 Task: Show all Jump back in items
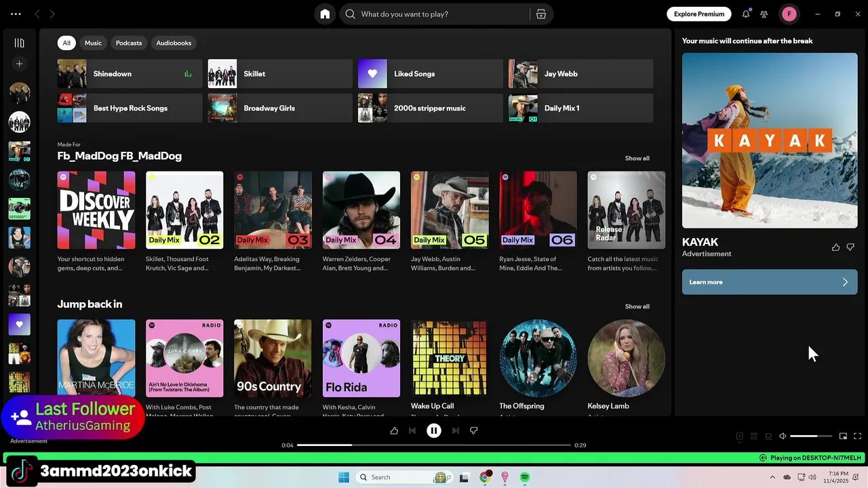637,306
